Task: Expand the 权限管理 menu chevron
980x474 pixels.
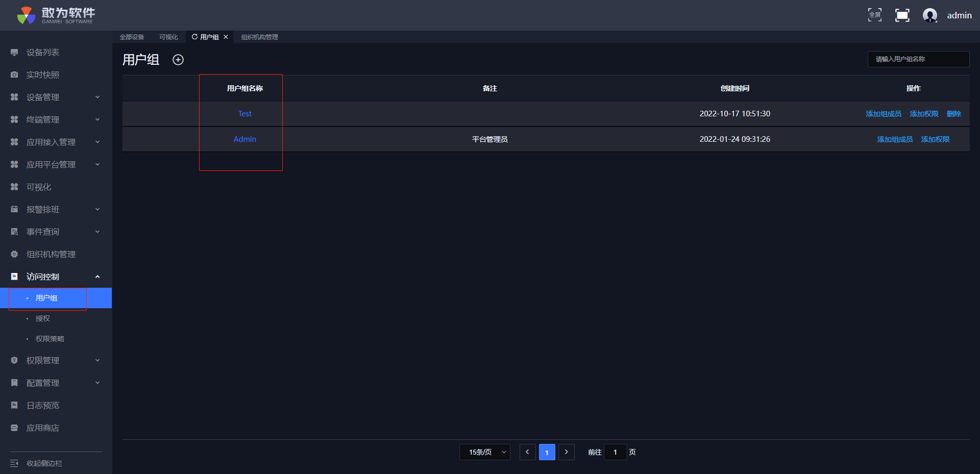Action: click(x=97, y=361)
